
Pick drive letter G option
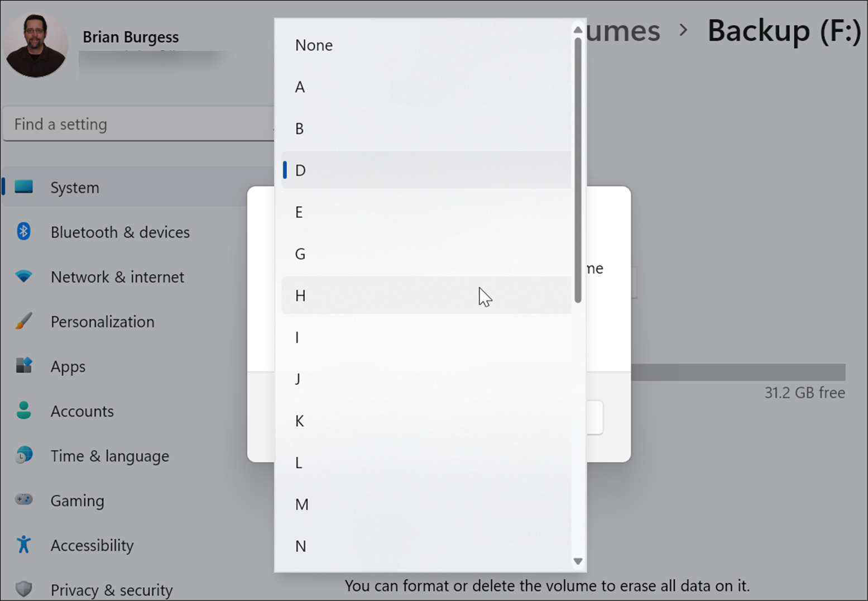pyautogui.click(x=426, y=254)
